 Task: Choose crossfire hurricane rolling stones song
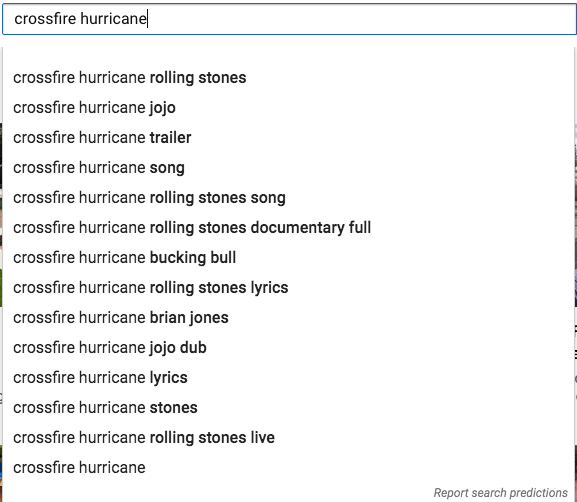tap(288, 198)
